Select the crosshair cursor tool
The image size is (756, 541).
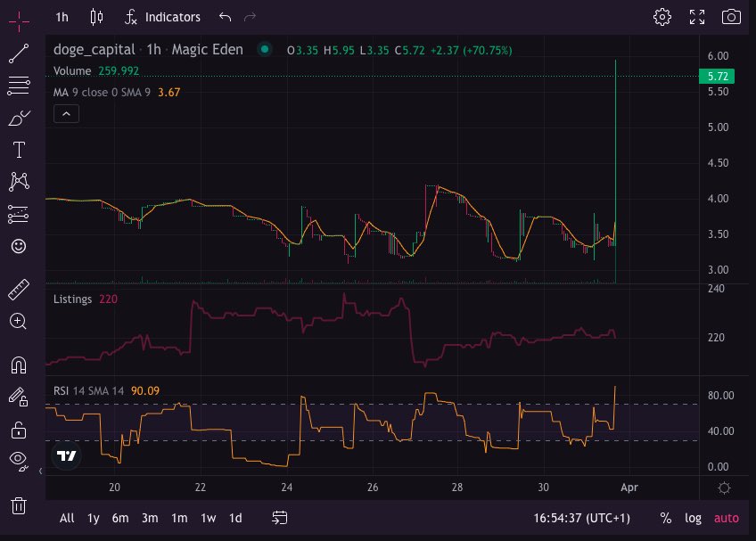tap(19, 20)
